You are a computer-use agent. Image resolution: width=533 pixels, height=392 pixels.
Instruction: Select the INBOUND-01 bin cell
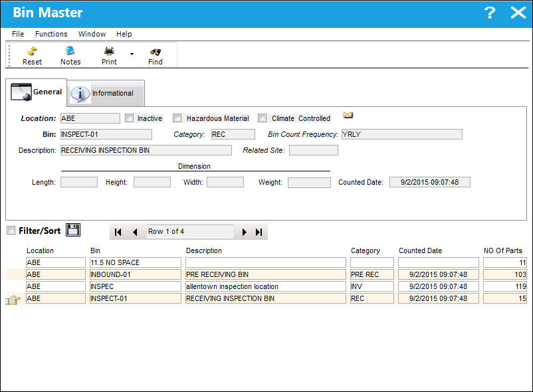pos(136,274)
